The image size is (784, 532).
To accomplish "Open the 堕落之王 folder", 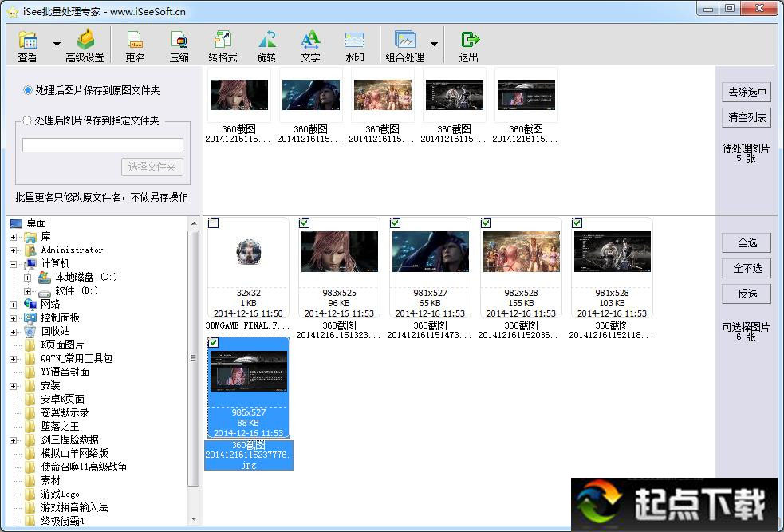I will coord(60,426).
